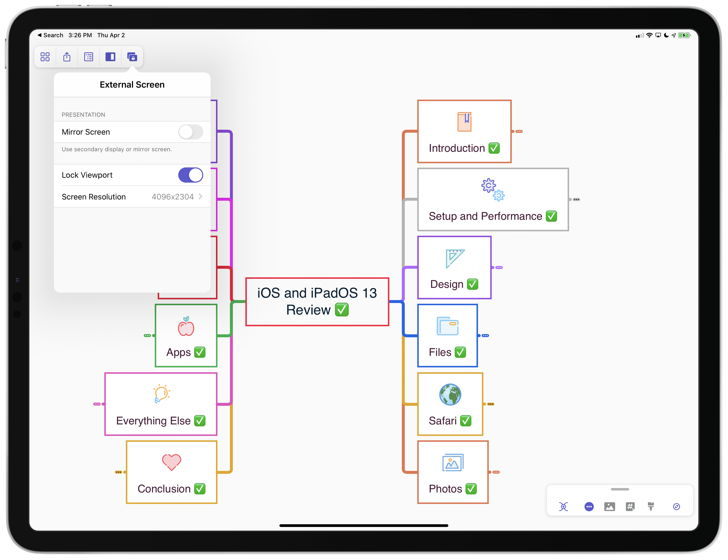Toggle the Introduction checkmark
This screenshot has height=560, width=728.
[494, 148]
